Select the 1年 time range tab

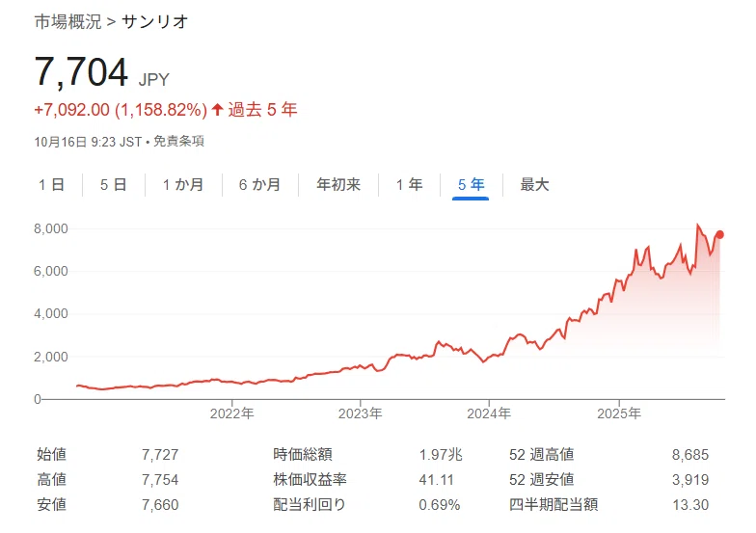tap(409, 185)
